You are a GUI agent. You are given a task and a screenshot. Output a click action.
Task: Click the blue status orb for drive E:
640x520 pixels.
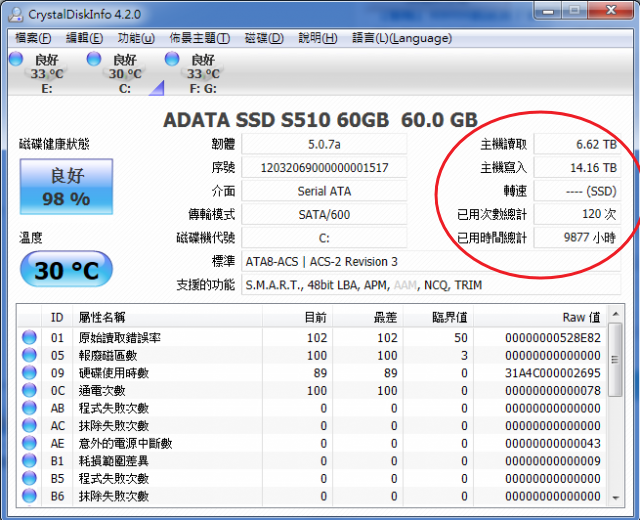(x=16, y=59)
